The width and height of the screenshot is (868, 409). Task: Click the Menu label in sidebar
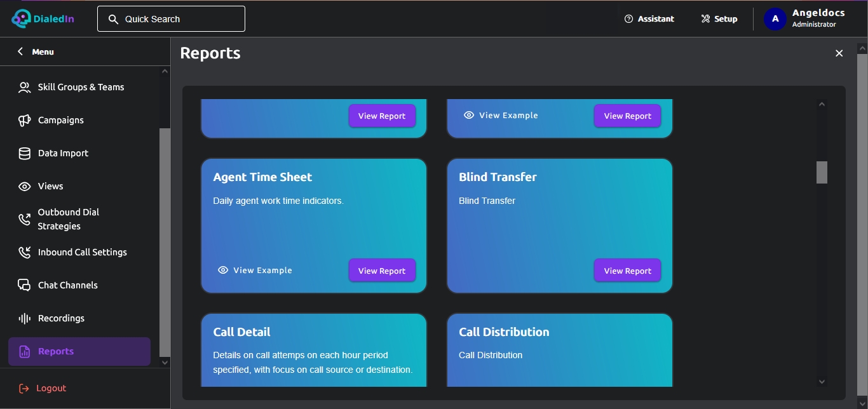coord(43,51)
